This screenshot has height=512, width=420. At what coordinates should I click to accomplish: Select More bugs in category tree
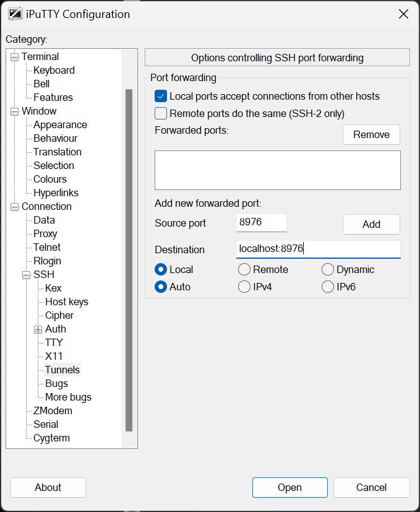point(68,397)
